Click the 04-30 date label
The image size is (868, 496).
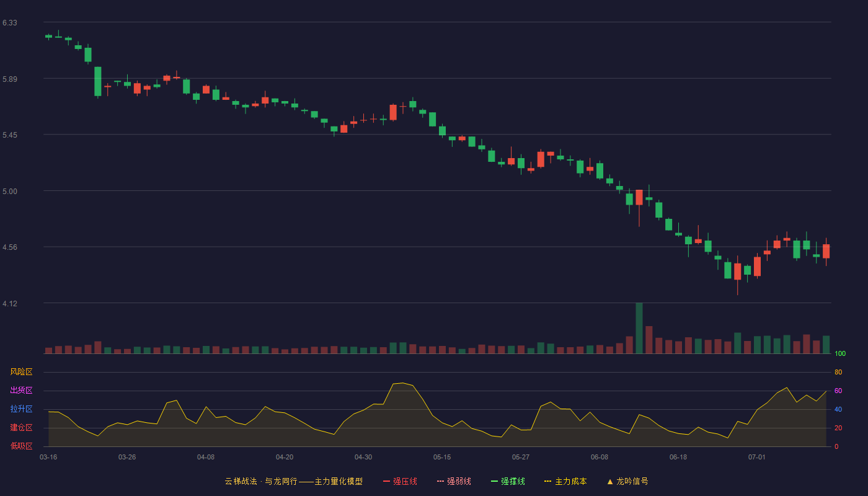tap(363, 457)
